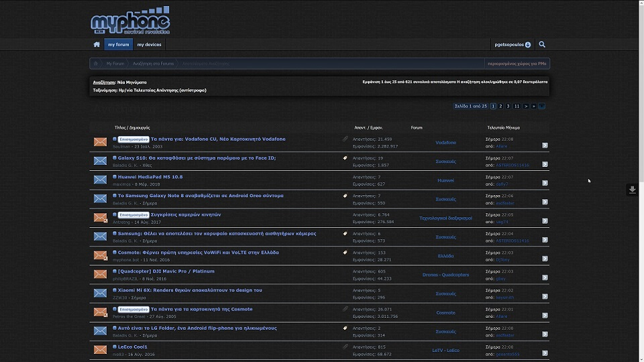Click last page arrow in pagination
Screen dimensions: 644x362
click(534, 107)
